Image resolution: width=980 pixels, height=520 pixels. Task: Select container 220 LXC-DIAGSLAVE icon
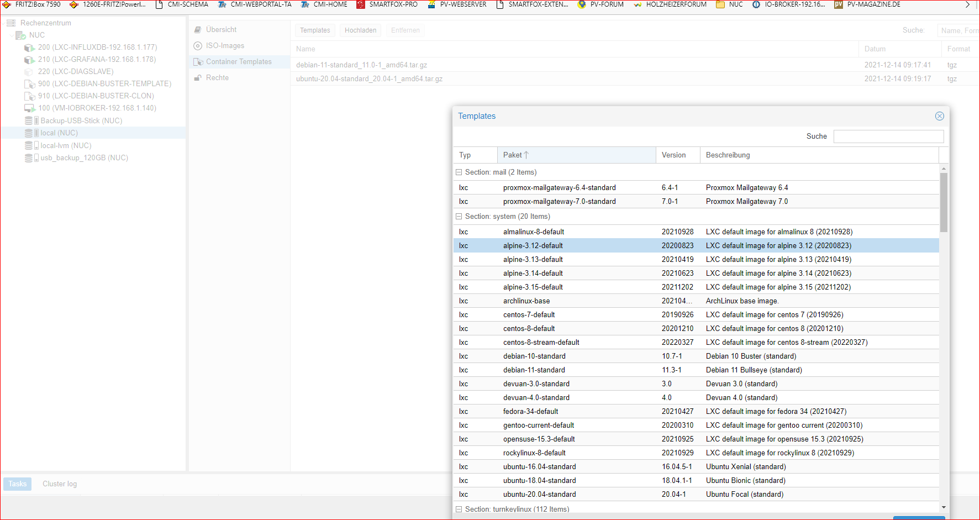[29, 72]
